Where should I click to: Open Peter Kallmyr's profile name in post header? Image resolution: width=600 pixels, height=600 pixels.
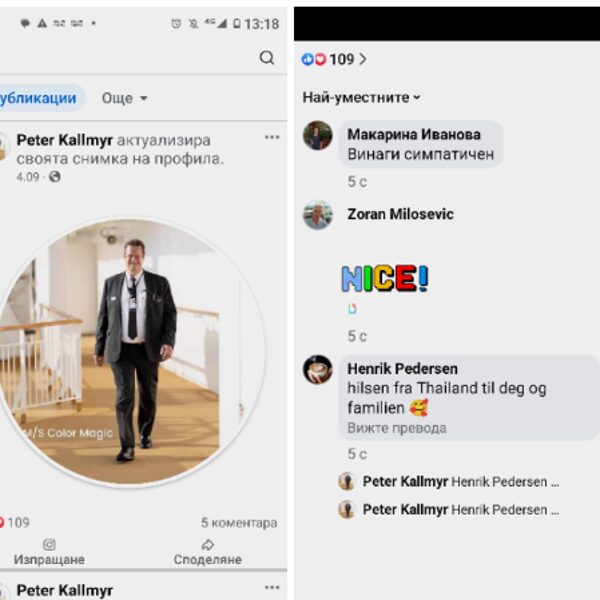(x=65, y=139)
